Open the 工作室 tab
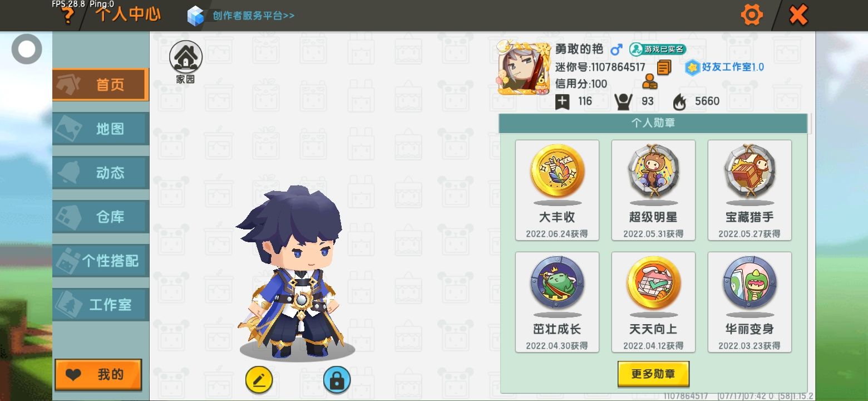This screenshot has width=868, height=401. coord(101,305)
